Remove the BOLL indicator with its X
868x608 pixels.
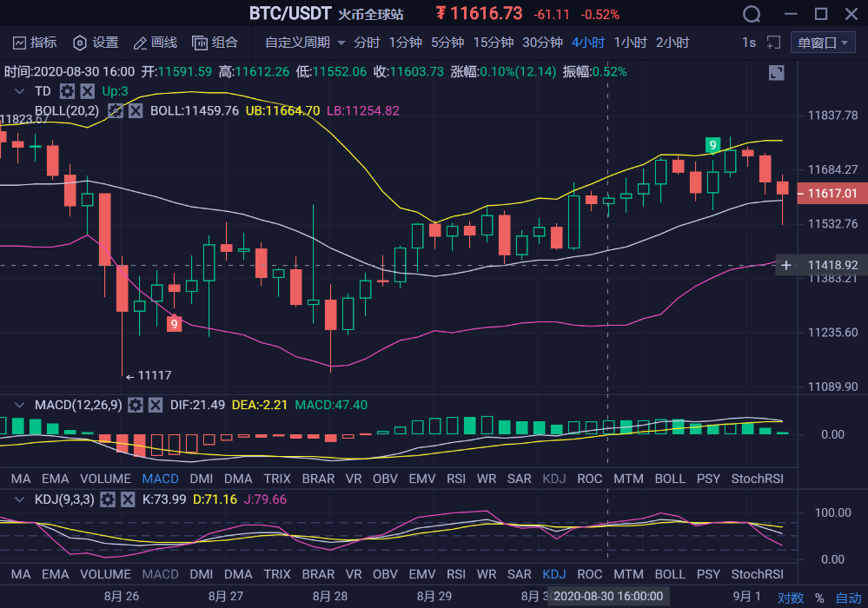click(136, 110)
